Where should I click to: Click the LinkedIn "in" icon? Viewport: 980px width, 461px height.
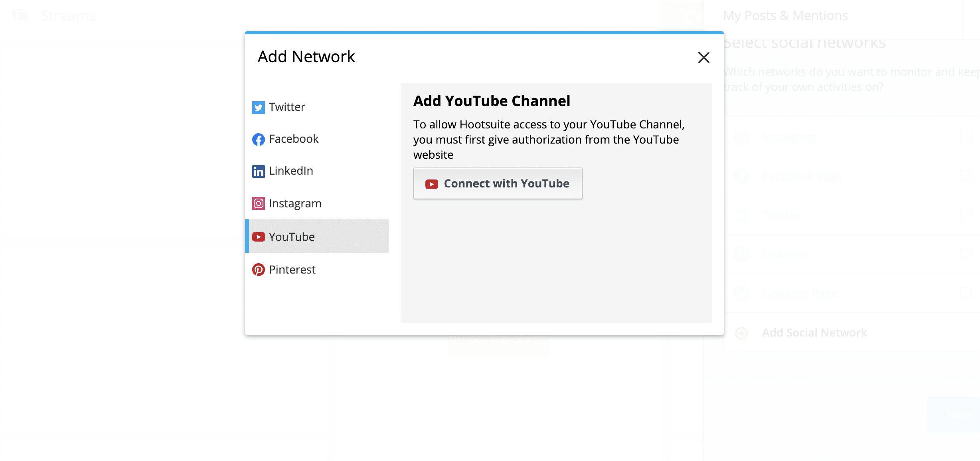(259, 171)
